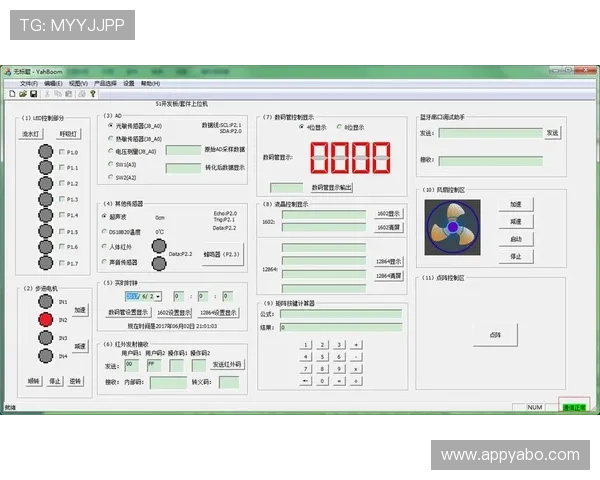Click the 流水灯 button
The image size is (600, 480).
(31, 133)
